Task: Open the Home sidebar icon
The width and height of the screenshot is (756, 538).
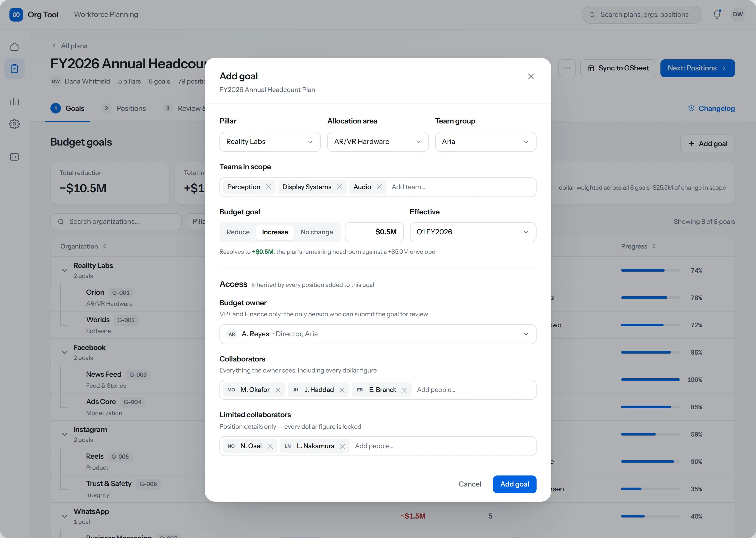Action: [x=14, y=47]
